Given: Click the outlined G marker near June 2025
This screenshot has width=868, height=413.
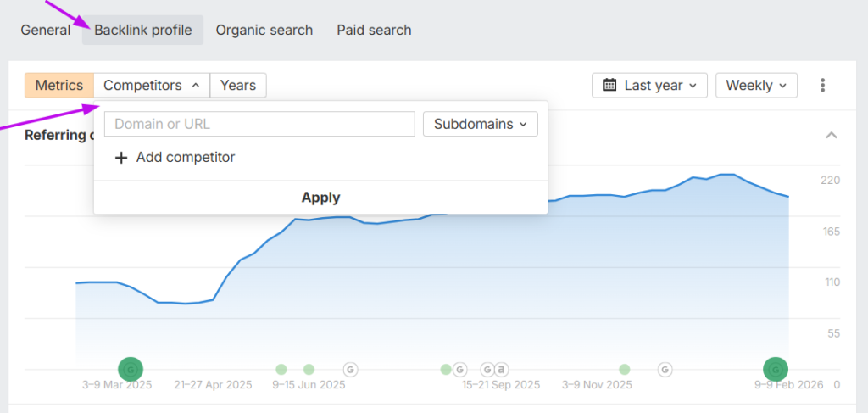Looking at the screenshot, I should click(x=350, y=369).
